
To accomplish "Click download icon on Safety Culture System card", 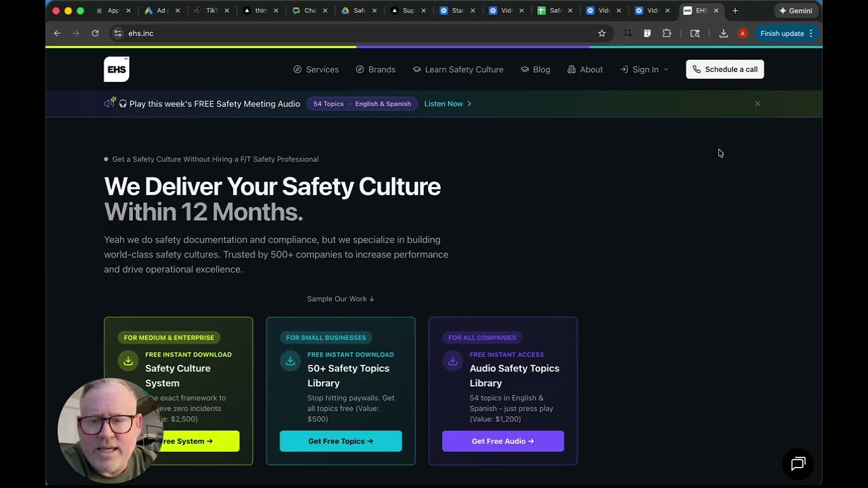I will tap(128, 361).
